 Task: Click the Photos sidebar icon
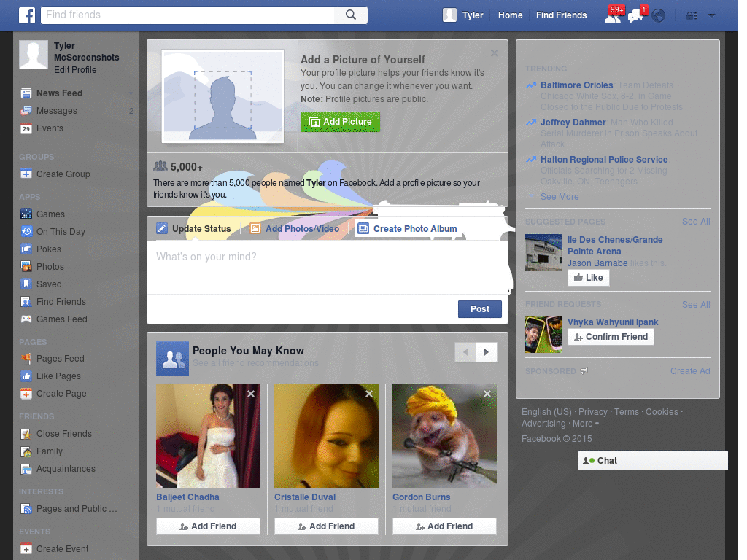(26, 267)
